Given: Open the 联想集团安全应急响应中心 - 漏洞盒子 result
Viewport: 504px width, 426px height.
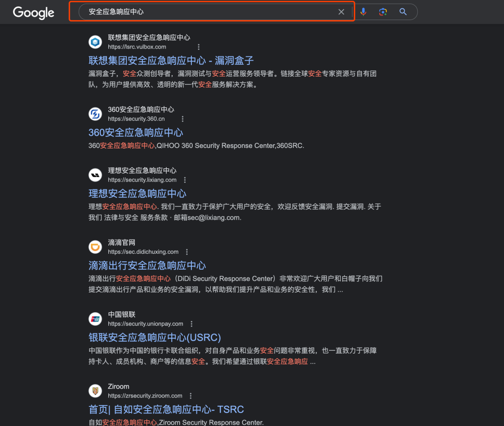Looking at the screenshot, I should 171,60.
